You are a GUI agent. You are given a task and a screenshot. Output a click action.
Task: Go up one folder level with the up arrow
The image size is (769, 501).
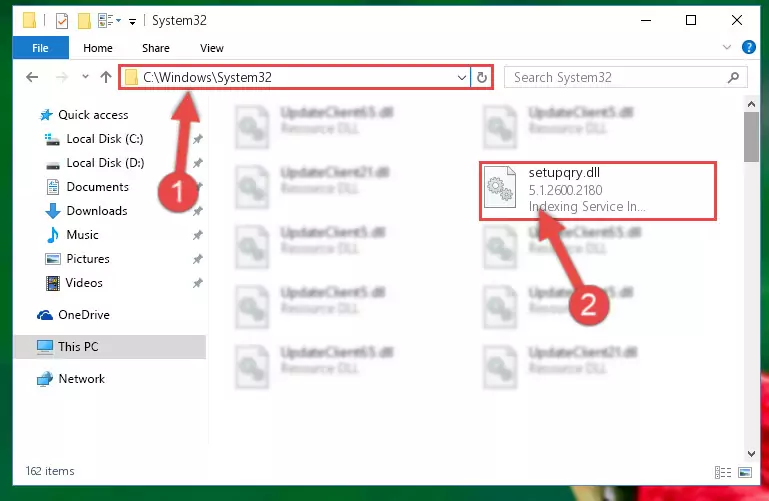pos(106,77)
